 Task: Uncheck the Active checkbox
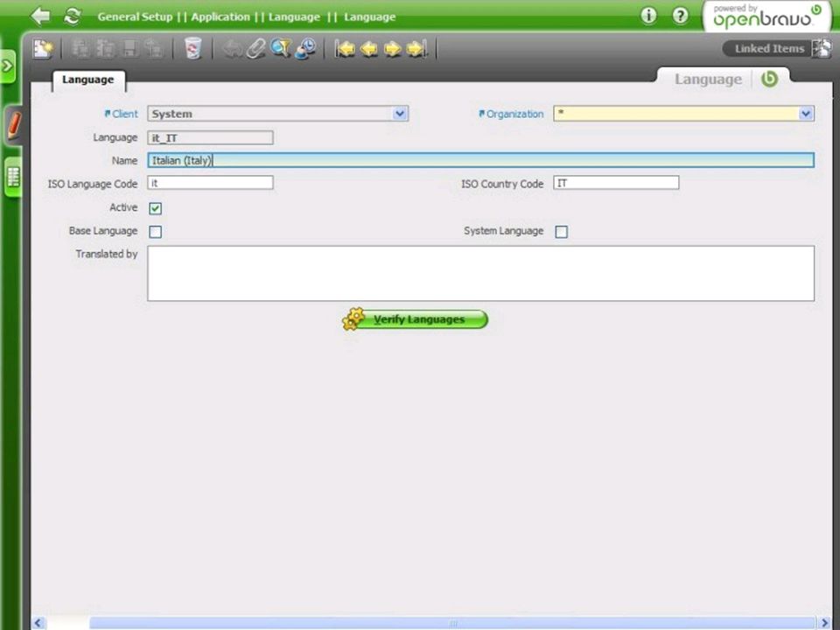tap(156, 208)
